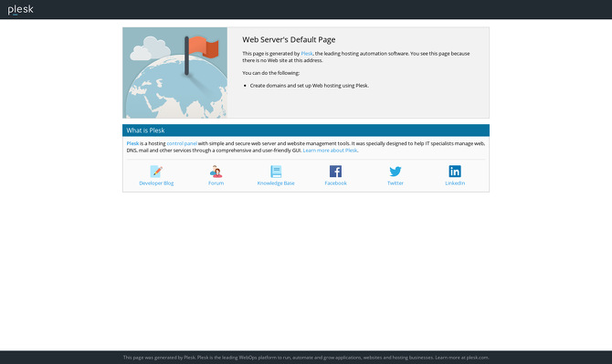Open 'Learn more about Plesk' link
The width and height of the screenshot is (612, 364).
330,151
